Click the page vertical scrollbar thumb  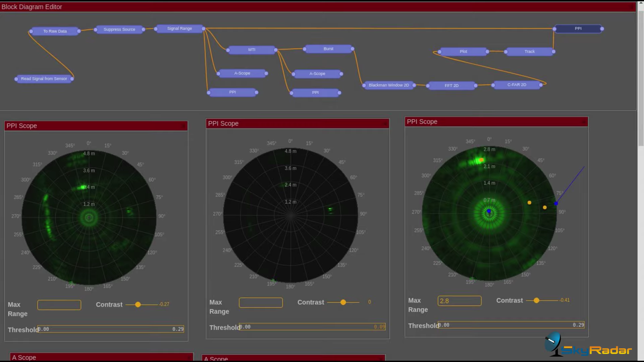coord(641,79)
